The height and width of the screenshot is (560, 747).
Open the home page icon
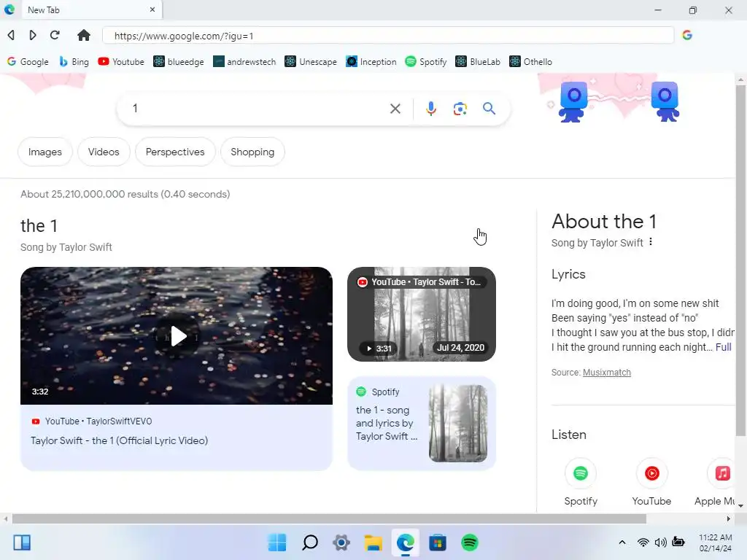(x=84, y=35)
